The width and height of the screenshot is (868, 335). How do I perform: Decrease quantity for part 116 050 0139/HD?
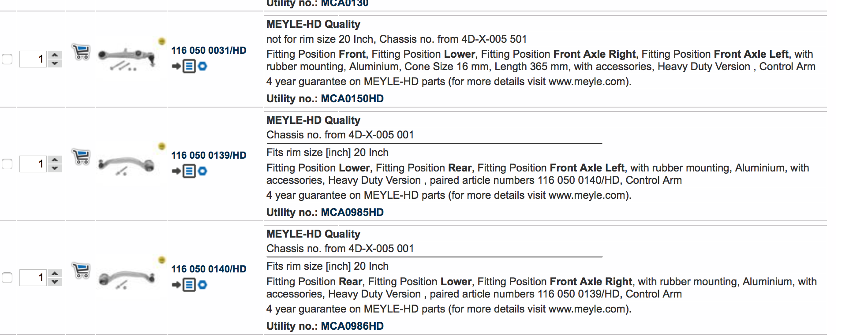click(x=55, y=168)
